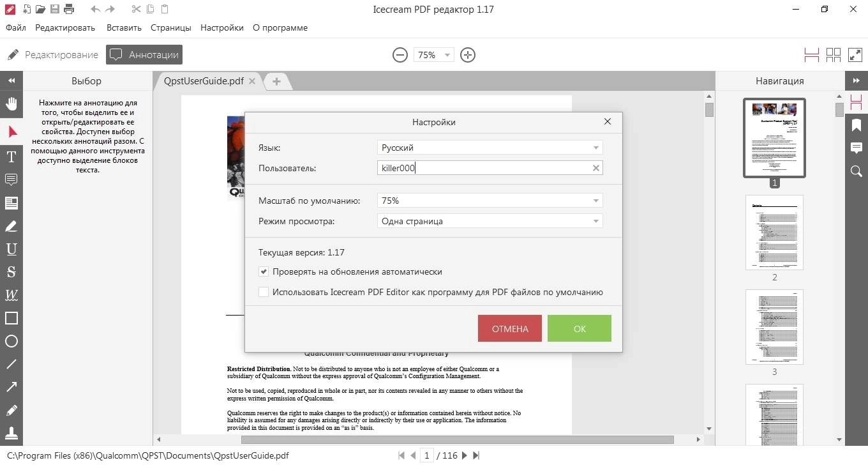Click the scissors cut icon
Screen dimensions: 868x465
(136, 9)
